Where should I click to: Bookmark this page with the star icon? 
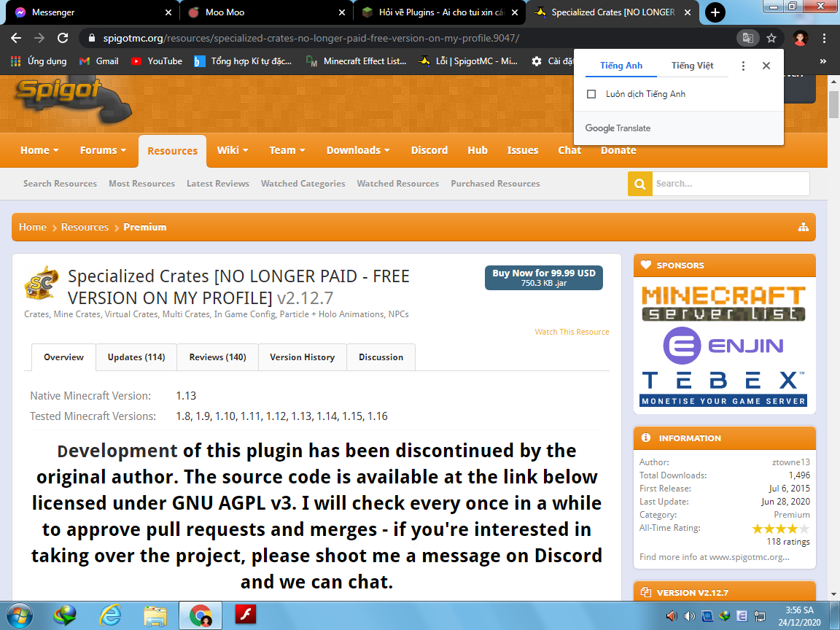click(x=771, y=38)
